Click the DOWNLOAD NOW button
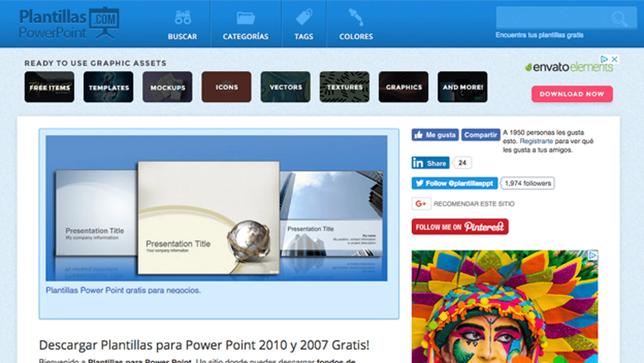The width and height of the screenshot is (644, 363). tap(572, 94)
